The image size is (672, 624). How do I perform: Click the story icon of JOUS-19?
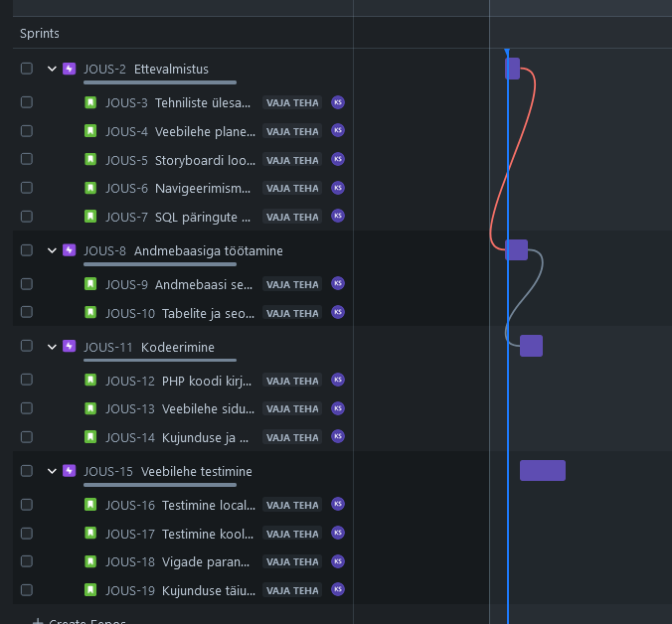(90, 590)
